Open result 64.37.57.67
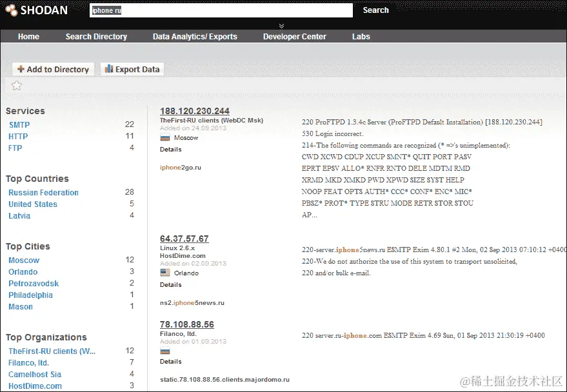 click(x=184, y=239)
